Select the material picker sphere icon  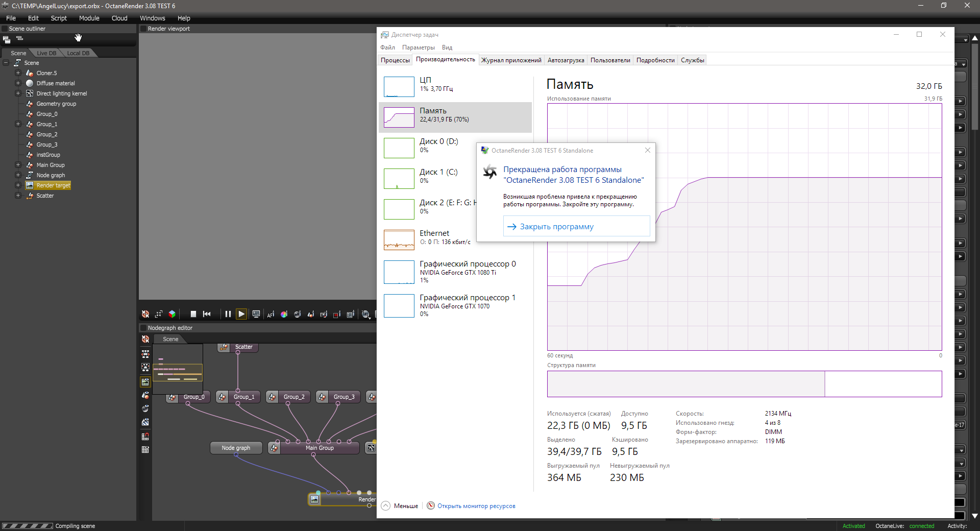tap(297, 314)
